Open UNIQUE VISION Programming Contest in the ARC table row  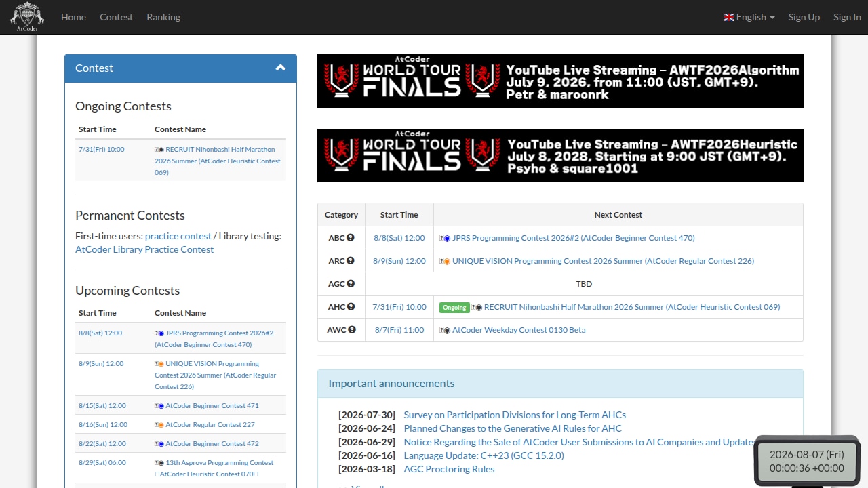[603, 261]
